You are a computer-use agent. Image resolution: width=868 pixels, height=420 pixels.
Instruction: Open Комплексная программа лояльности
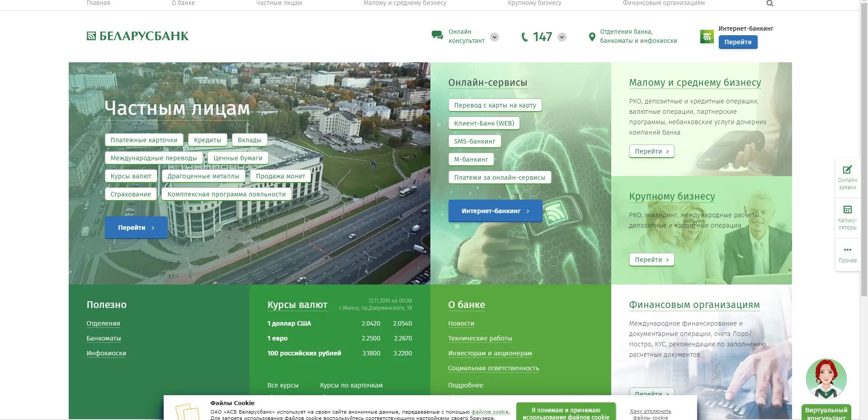[x=226, y=194]
